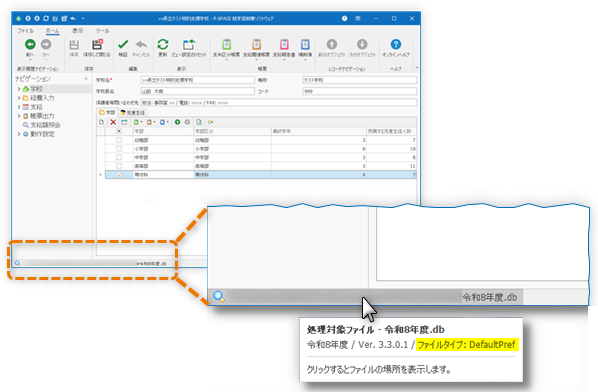
Task: Open the orange clipboard 支給関連帳票 report
Action: pyautogui.click(x=256, y=44)
